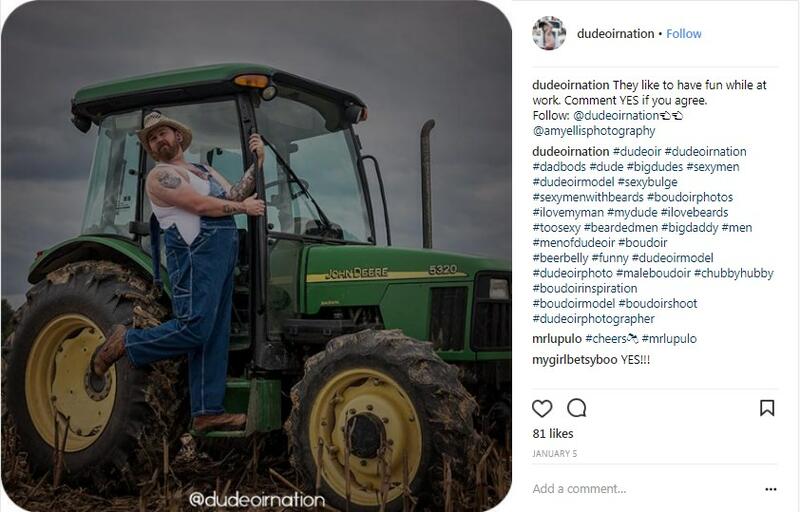Save the post with the bookmark icon

tap(767, 408)
